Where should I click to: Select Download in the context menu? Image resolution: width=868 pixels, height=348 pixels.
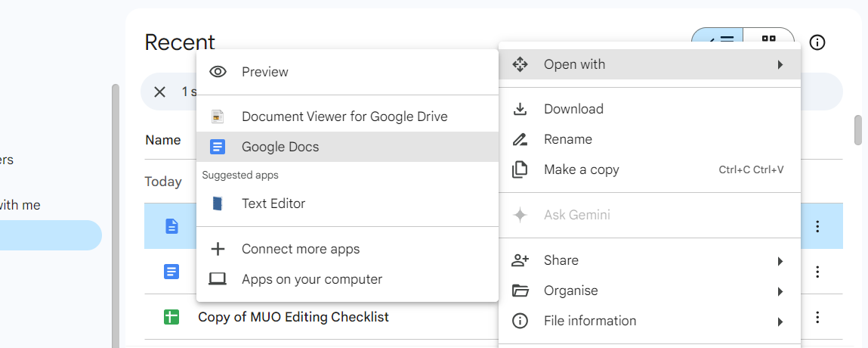coord(650,109)
